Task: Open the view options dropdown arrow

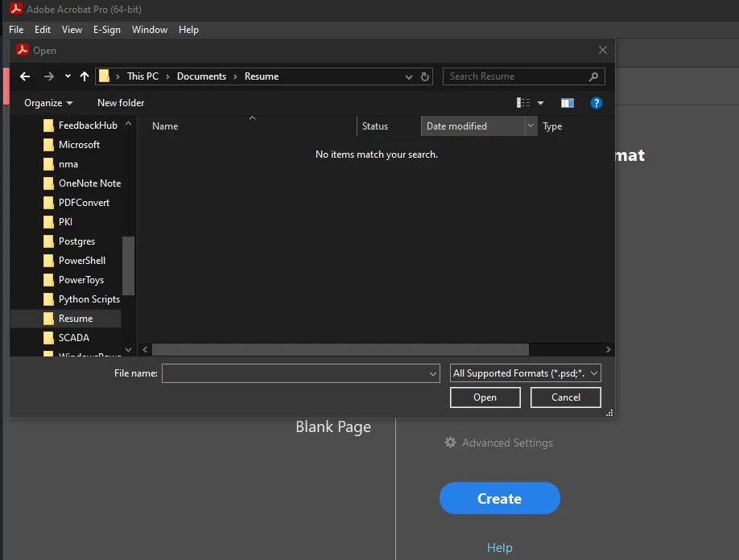Action: click(x=541, y=103)
